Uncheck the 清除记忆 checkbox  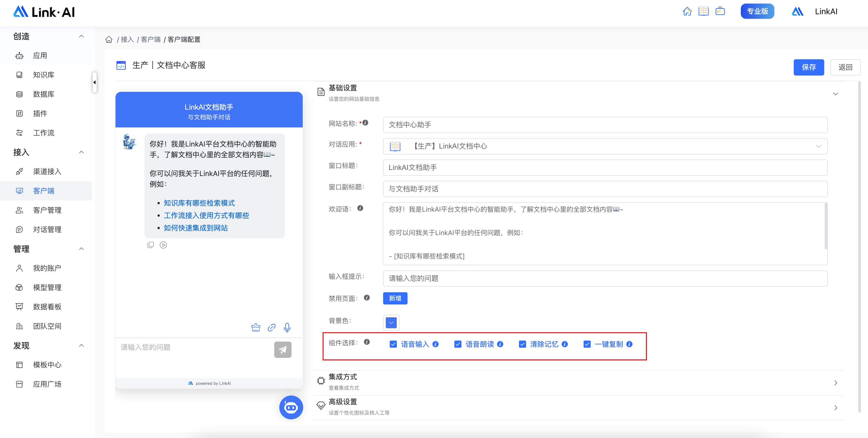523,344
